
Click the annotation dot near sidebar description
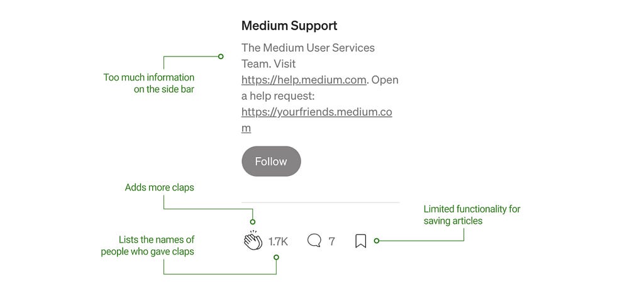tap(221, 57)
